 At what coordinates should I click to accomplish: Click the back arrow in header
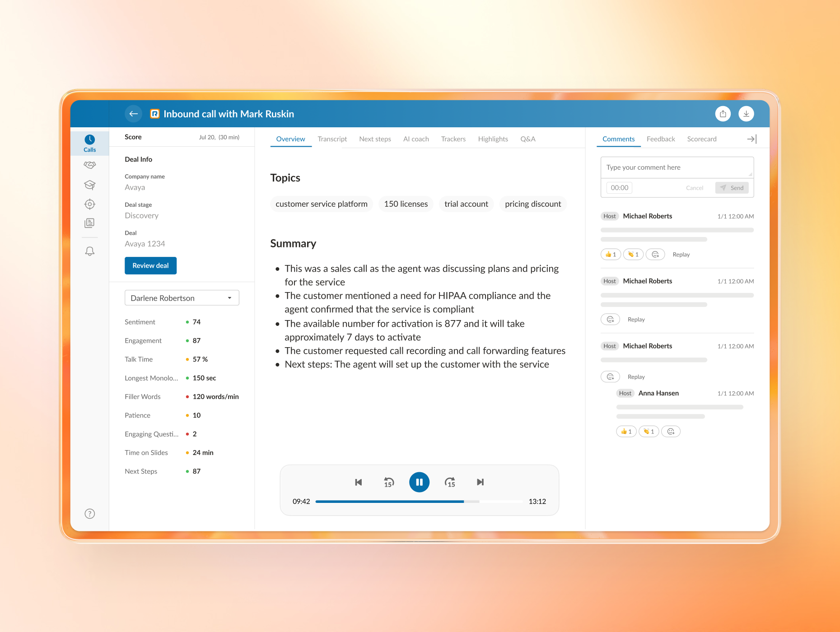133,114
